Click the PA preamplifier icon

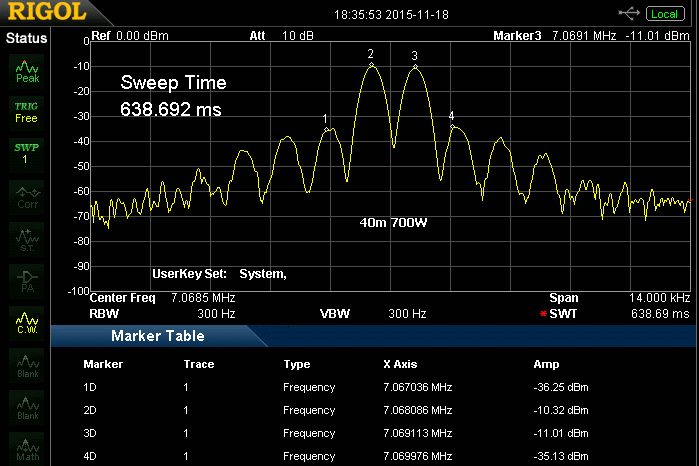[27, 279]
